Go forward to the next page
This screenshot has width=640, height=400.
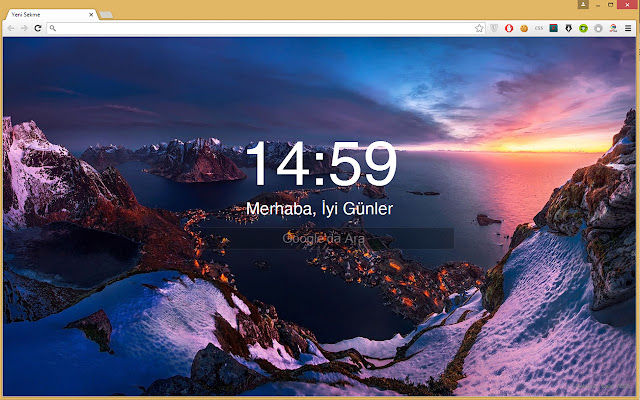24,28
